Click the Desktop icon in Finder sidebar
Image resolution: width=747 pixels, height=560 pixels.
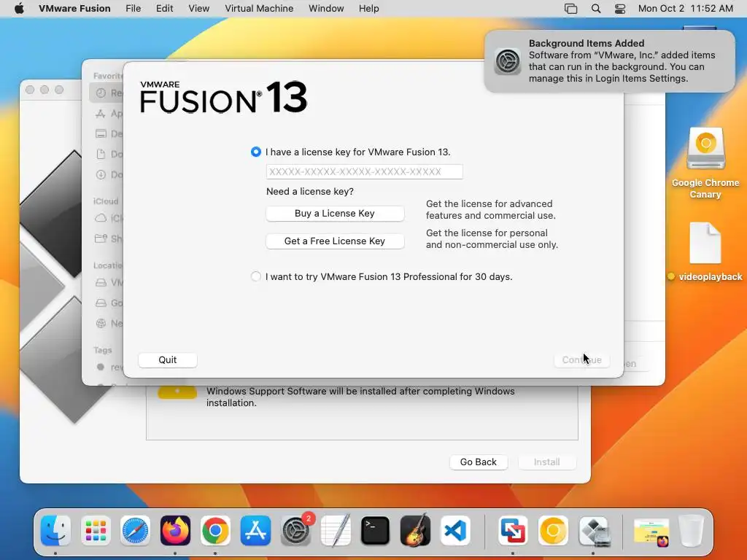(101, 134)
